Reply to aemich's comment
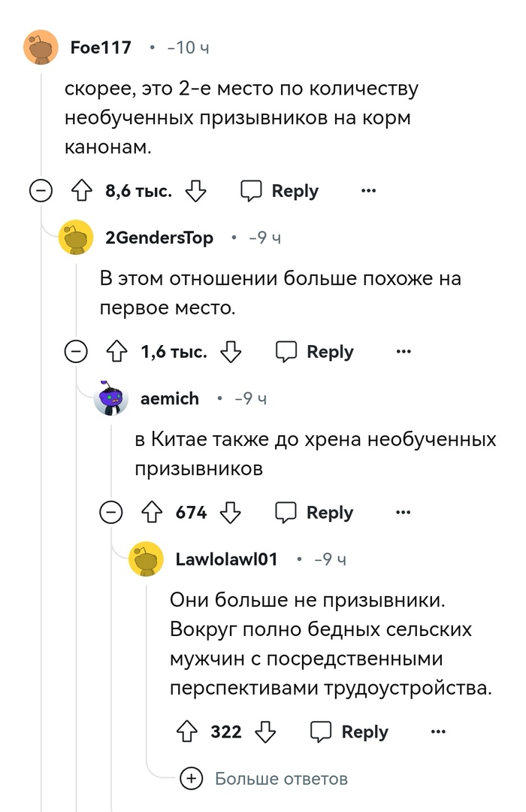526x812 pixels. click(x=314, y=513)
